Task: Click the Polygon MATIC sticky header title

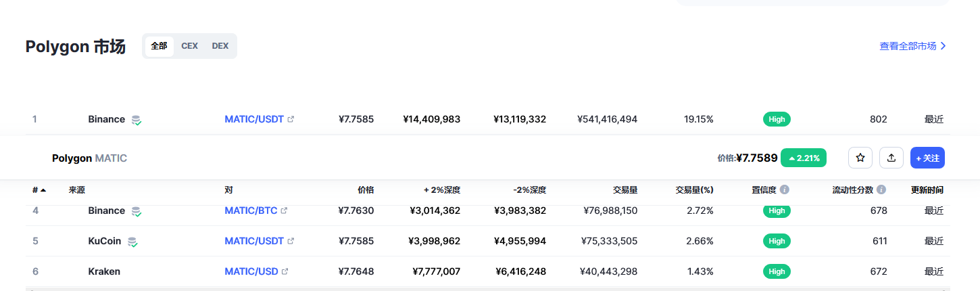Action: (89, 158)
